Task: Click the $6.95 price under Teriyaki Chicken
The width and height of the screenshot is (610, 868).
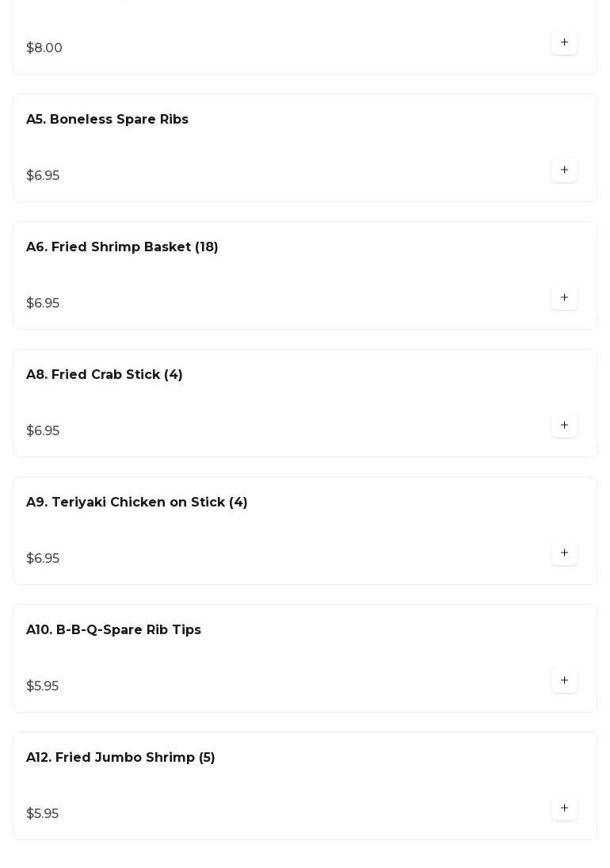Action: pos(43,559)
